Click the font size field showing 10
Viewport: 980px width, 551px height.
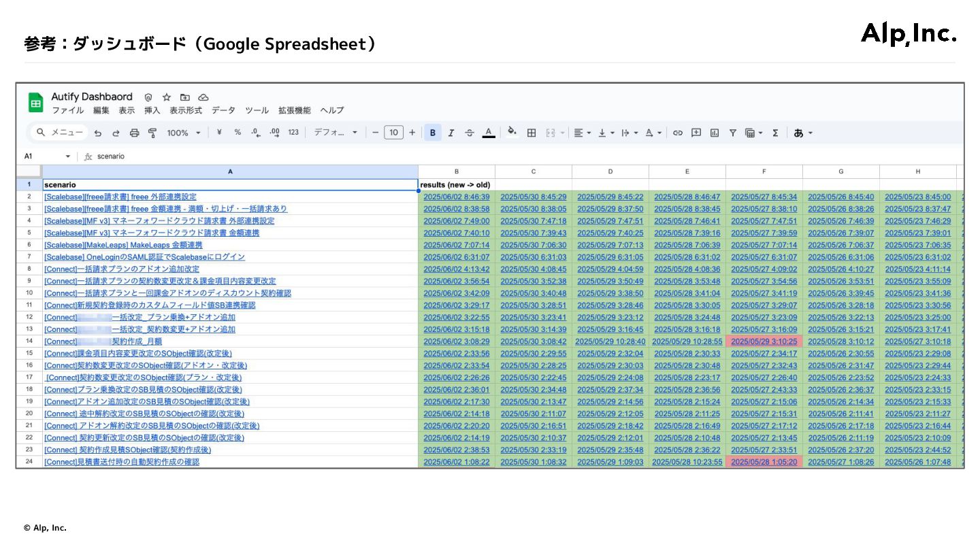coord(393,133)
